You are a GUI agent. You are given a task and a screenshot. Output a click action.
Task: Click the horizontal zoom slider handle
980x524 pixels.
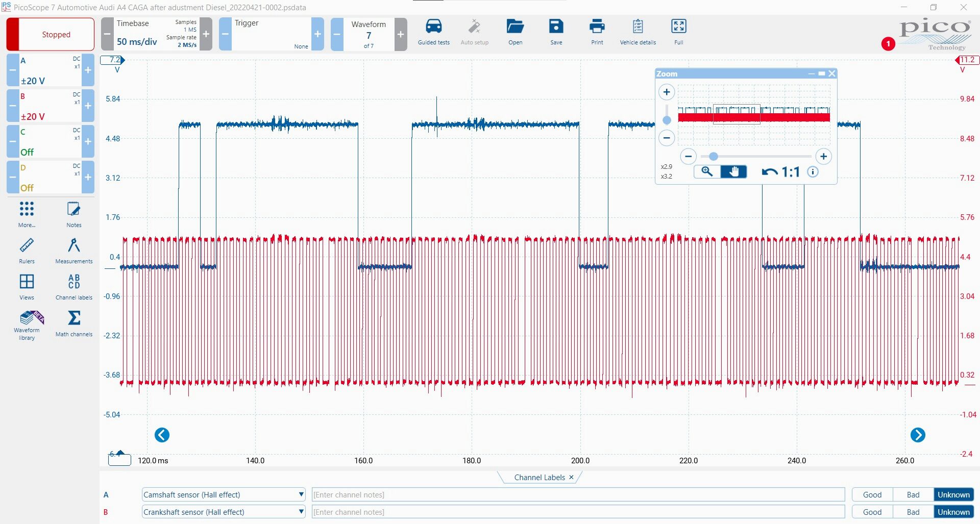(714, 157)
